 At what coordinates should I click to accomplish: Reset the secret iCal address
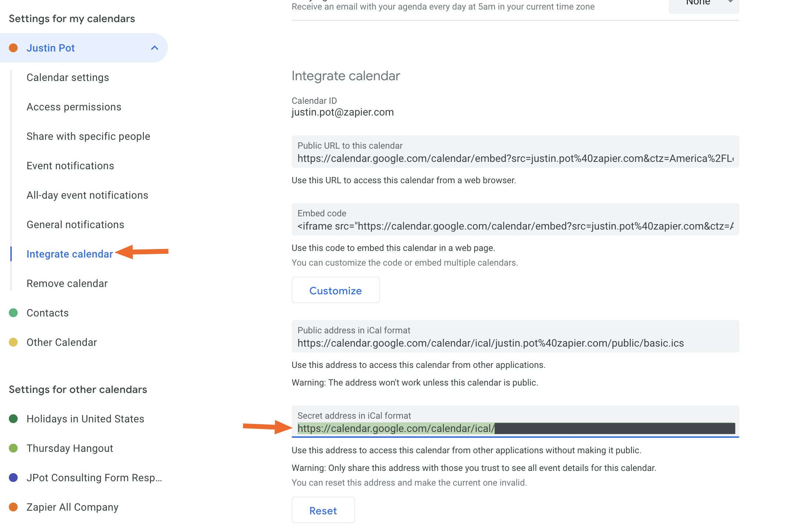click(323, 511)
